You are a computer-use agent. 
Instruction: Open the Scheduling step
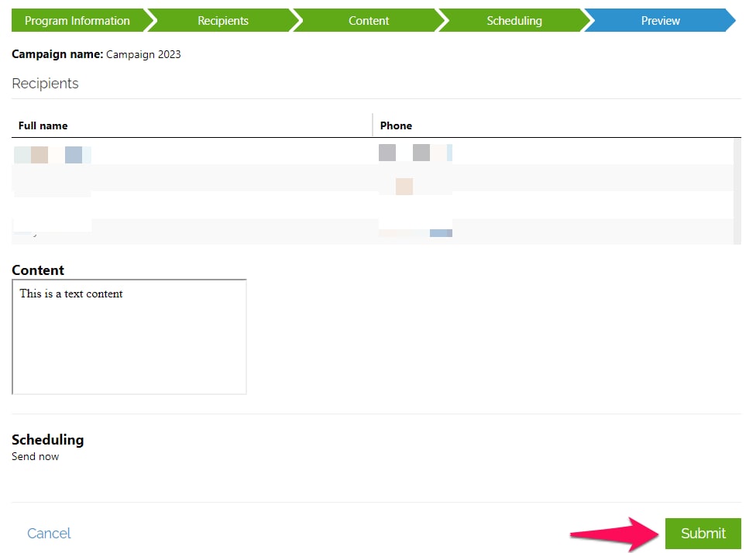tap(514, 20)
